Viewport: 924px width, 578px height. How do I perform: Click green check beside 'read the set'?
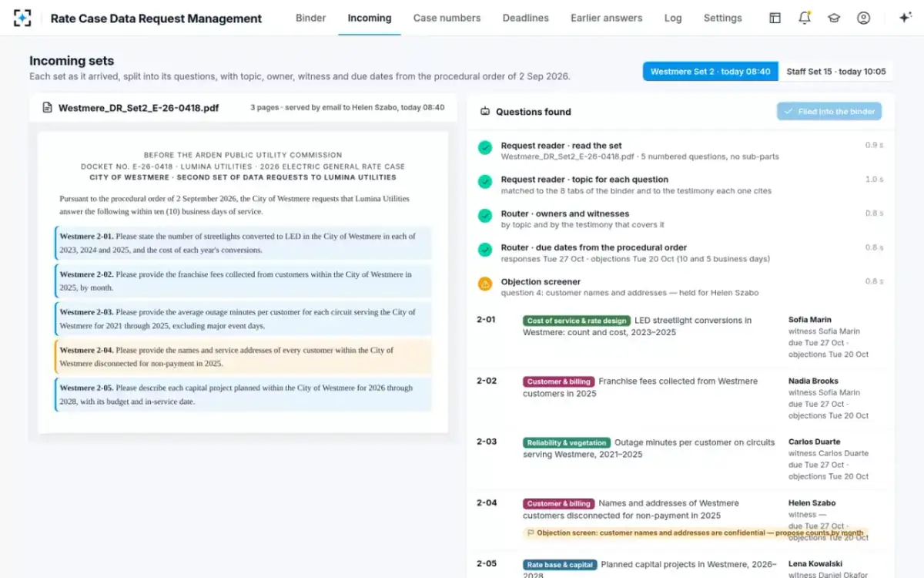click(x=485, y=147)
